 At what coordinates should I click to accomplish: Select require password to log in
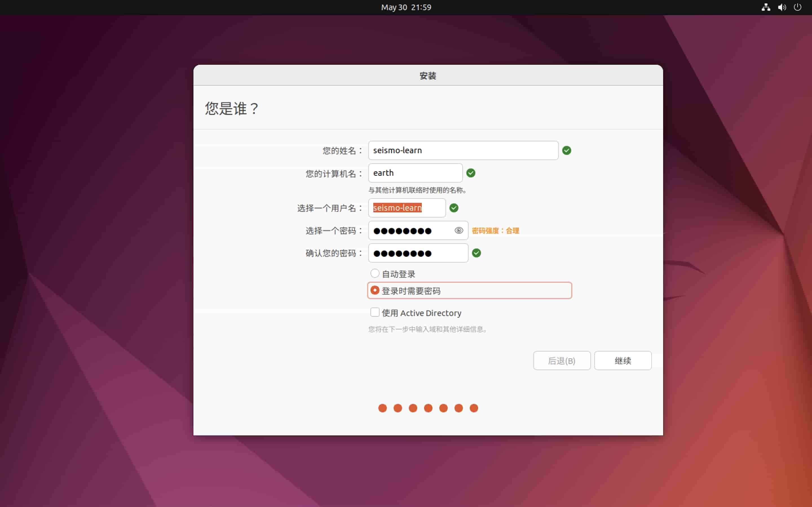(x=375, y=290)
